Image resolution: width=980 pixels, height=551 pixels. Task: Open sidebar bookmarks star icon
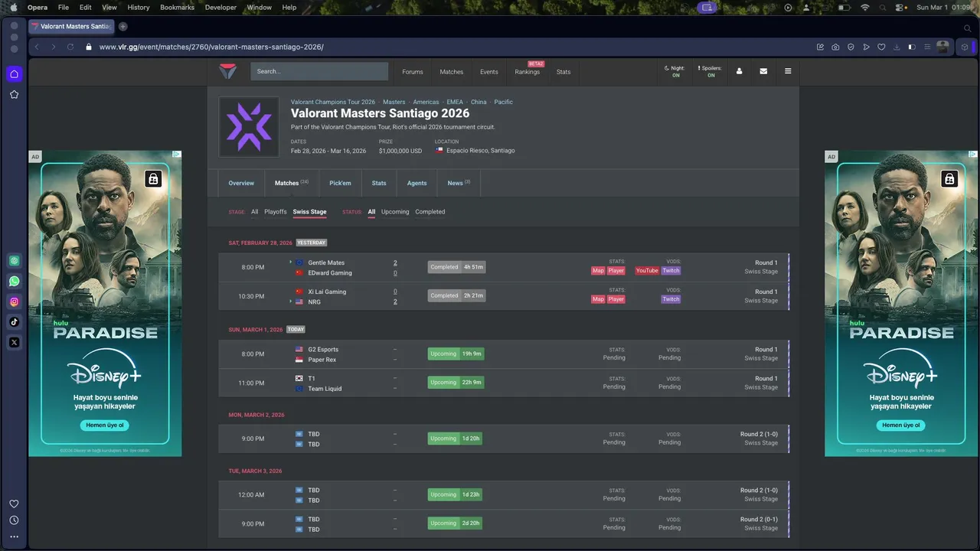coord(14,95)
